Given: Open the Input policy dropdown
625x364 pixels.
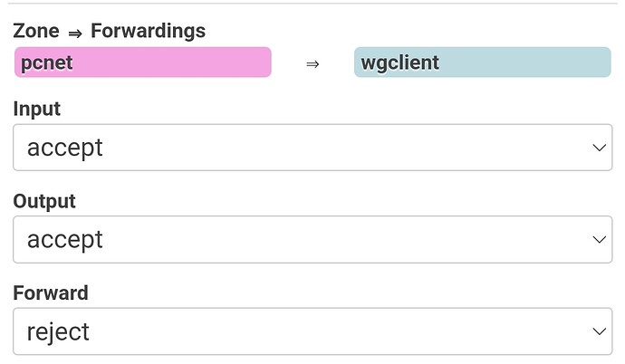Looking at the screenshot, I should point(312,148).
